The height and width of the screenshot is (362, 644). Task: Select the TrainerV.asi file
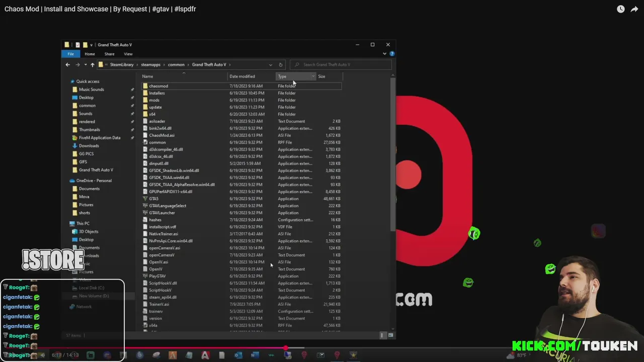point(159,304)
